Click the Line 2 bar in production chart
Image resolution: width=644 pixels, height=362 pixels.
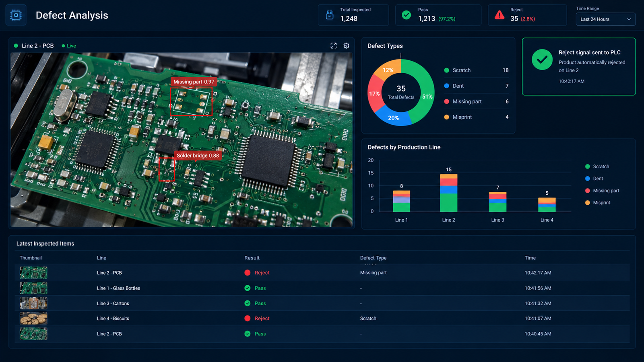448,193
